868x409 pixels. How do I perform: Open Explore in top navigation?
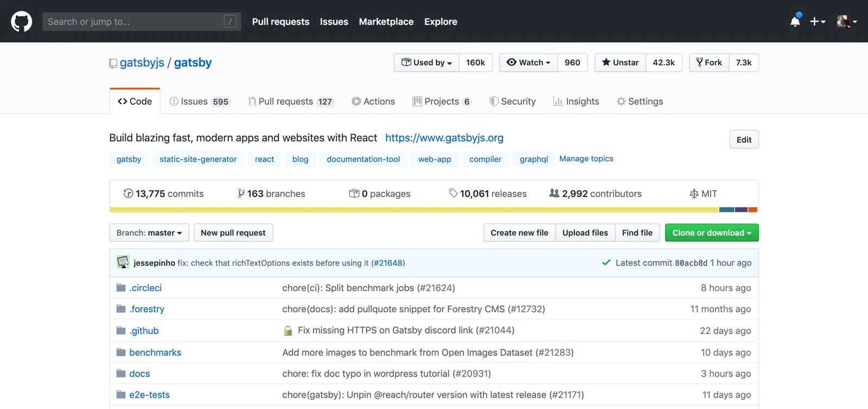[x=441, y=22]
